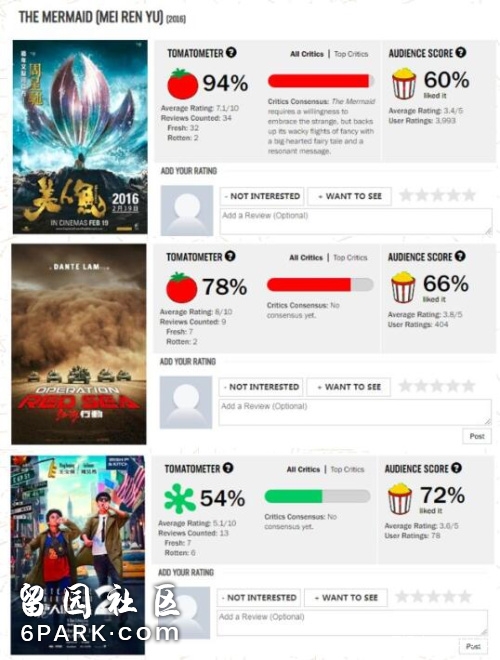Viewport: 500px width, 660px height.
Task: Click the popcorn bucket icon beside 66%
Action: [403, 287]
